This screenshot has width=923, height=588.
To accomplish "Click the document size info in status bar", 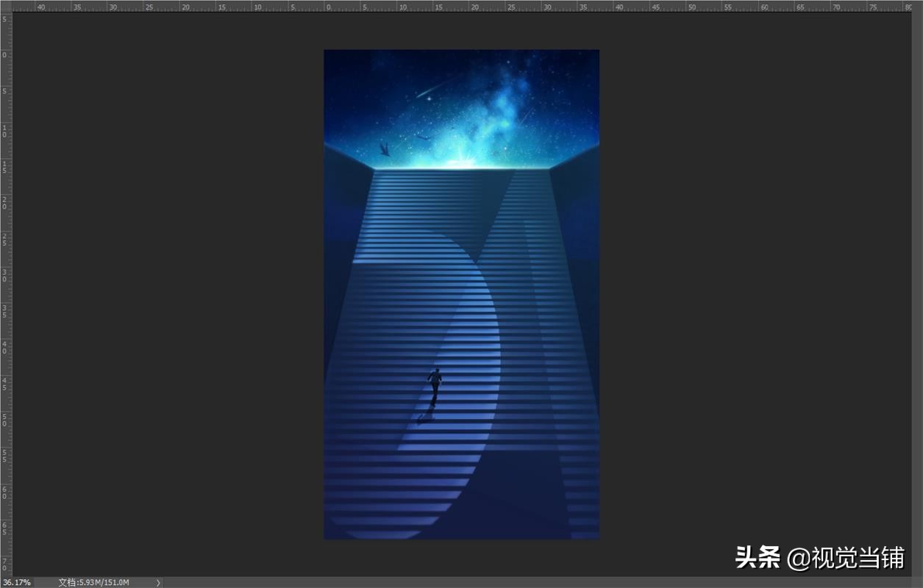I will 93,582.
